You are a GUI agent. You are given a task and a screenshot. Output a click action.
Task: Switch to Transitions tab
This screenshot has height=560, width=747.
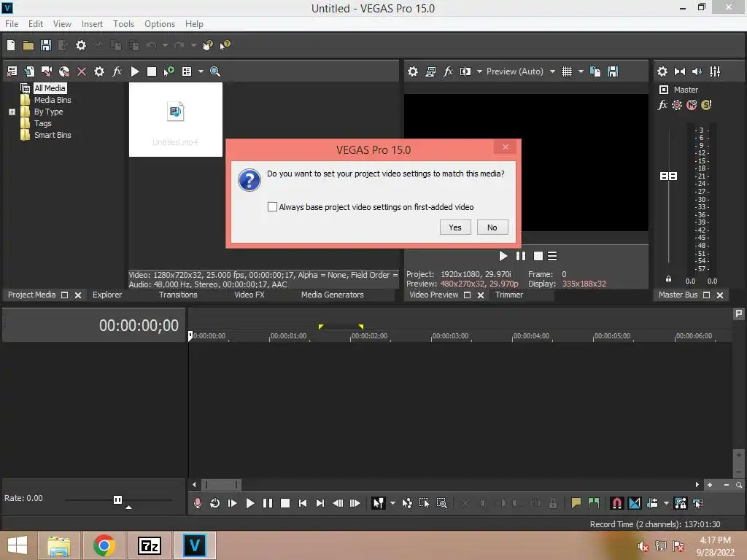pyautogui.click(x=178, y=295)
